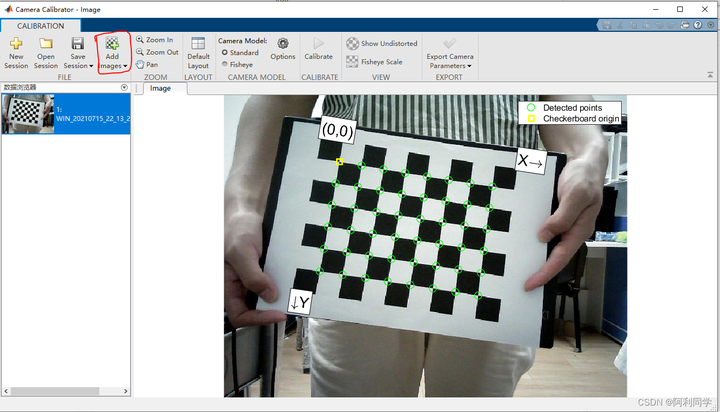Apply the Default Layout
Screen dimensions: 720x412
(x=198, y=53)
